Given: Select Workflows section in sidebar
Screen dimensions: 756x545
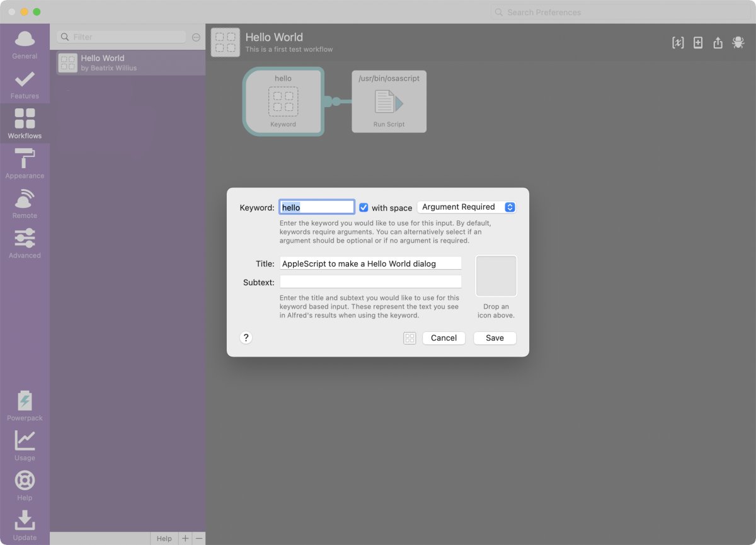Looking at the screenshot, I should [25, 124].
